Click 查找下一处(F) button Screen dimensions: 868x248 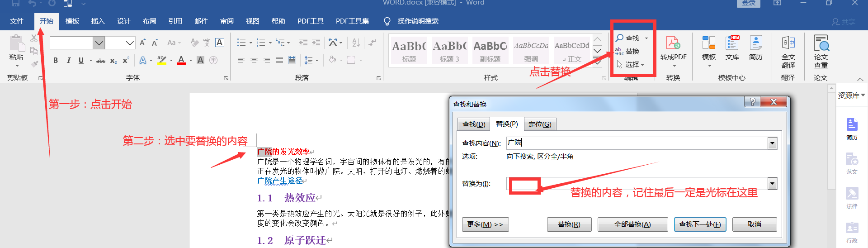tap(700, 224)
